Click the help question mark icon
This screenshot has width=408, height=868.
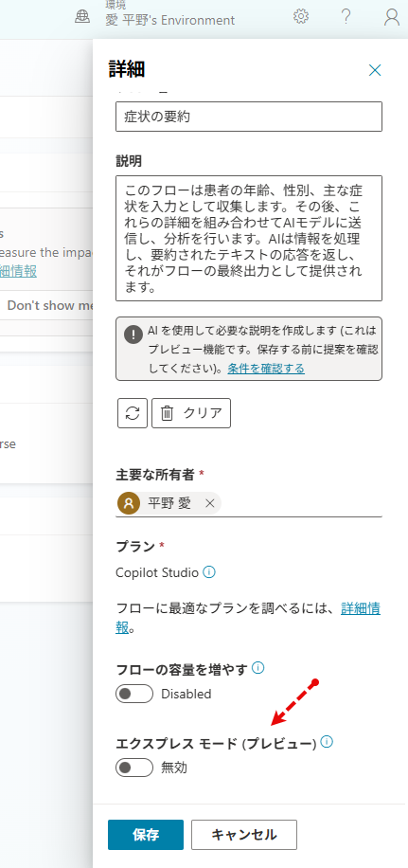pyautogui.click(x=346, y=17)
